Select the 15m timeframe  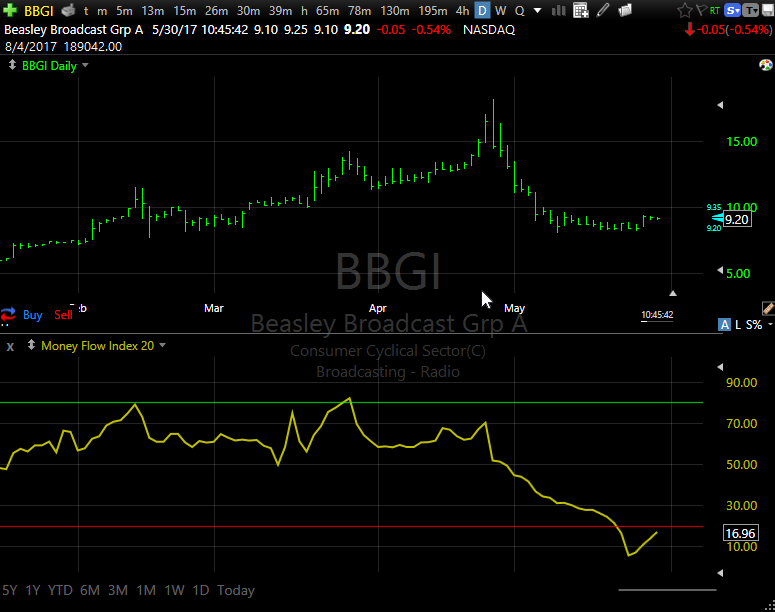pyautogui.click(x=184, y=10)
